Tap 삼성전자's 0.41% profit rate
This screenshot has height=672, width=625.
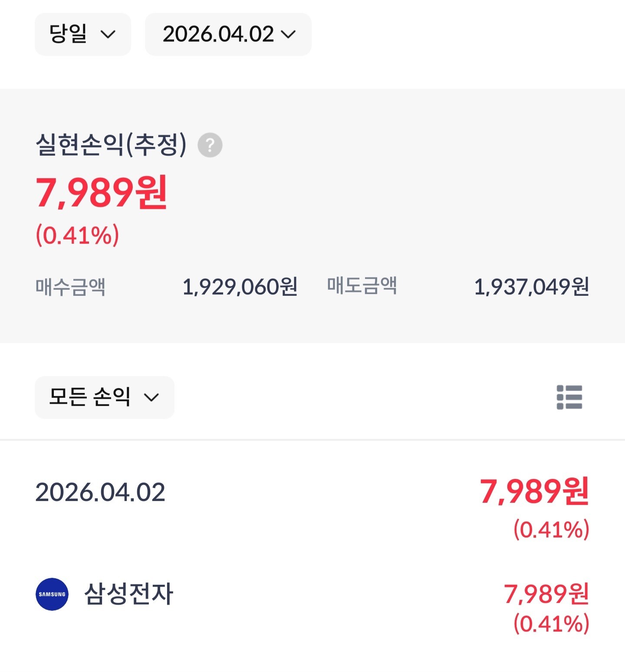[x=551, y=624]
